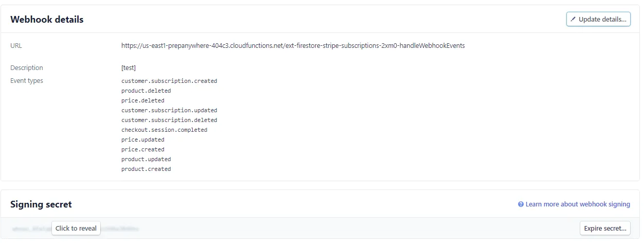The height and width of the screenshot is (243, 644).
Task: Click the webhook endpoint URL text
Action: (293, 46)
